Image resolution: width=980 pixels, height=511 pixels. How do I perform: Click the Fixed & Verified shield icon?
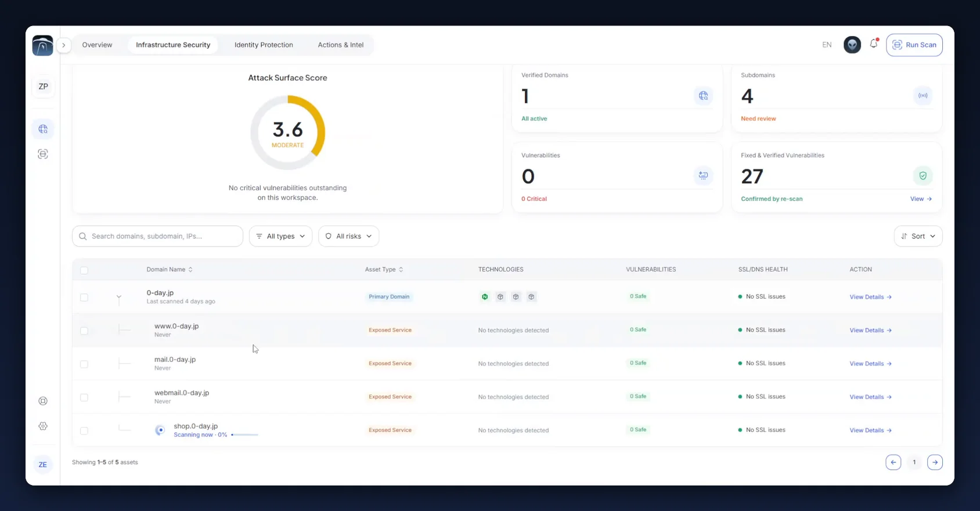coord(923,176)
